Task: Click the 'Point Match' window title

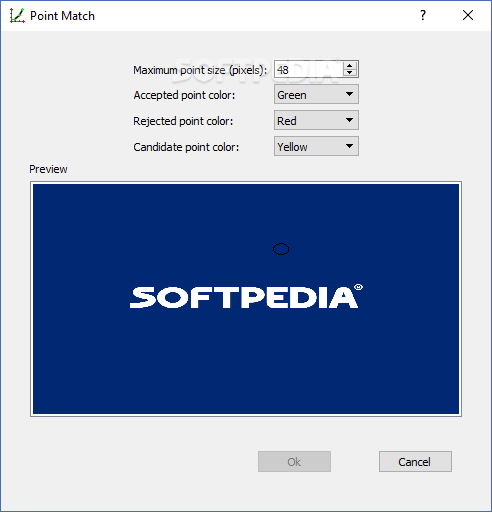Action: click(62, 16)
